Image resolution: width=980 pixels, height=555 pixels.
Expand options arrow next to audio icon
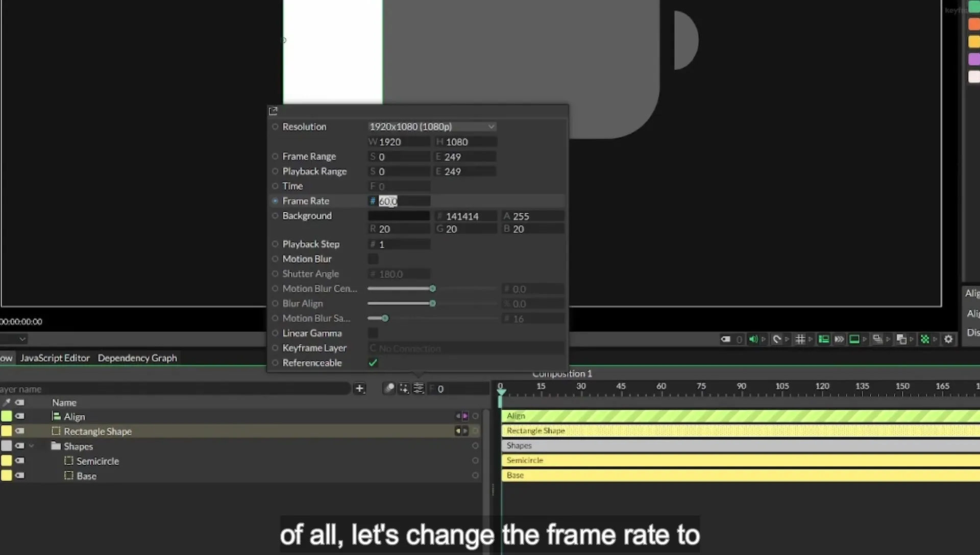(764, 339)
